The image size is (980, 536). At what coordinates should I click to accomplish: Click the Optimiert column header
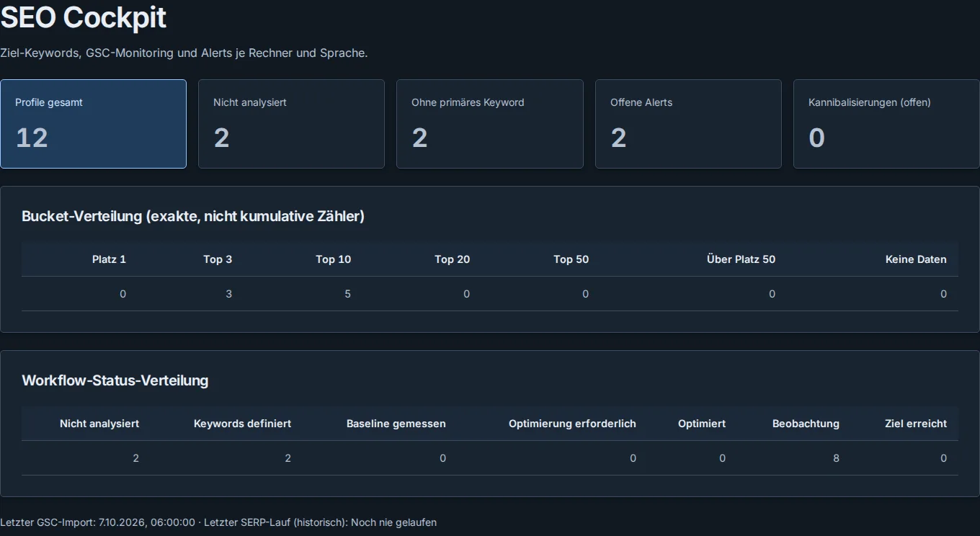[702, 424]
